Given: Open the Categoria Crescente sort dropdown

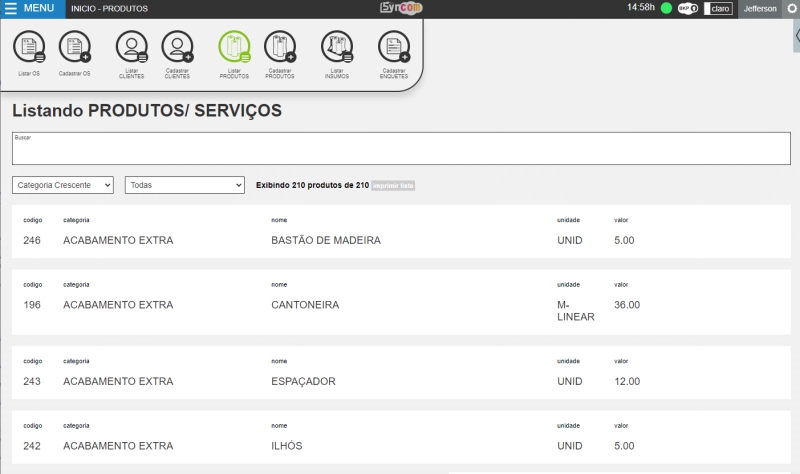Looking at the screenshot, I should click(63, 185).
